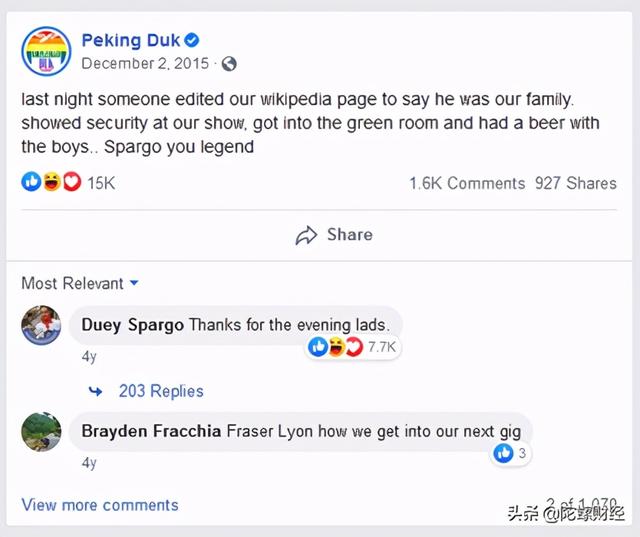Click the Peking Duk profile picture
This screenshot has height=537, width=640.
(x=46, y=51)
